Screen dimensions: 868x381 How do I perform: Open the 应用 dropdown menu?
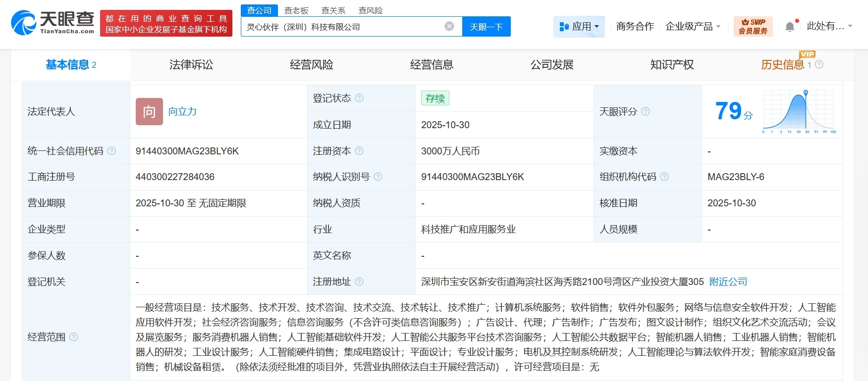[579, 26]
